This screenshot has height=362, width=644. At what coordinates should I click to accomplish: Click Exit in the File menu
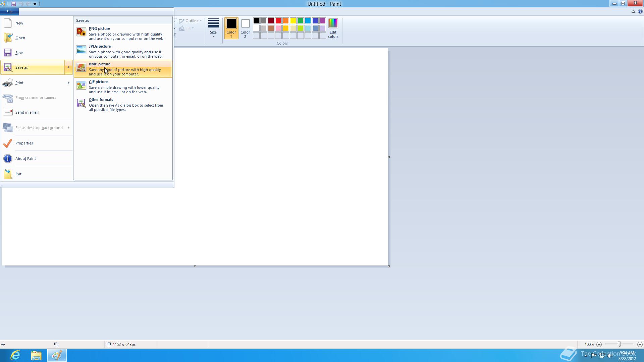[x=18, y=174]
